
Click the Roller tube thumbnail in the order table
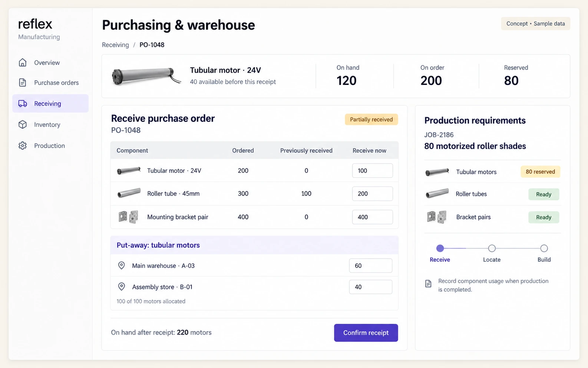(x=129, y=193)
